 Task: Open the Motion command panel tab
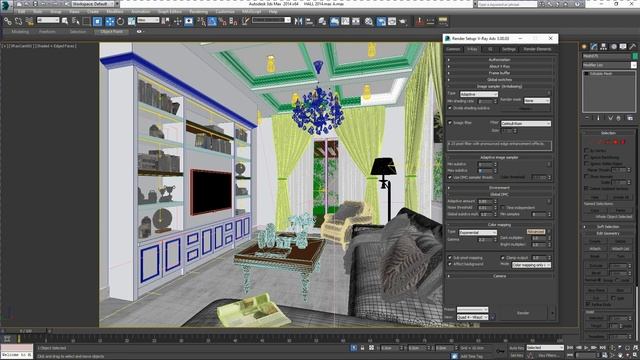click(613, 47)
